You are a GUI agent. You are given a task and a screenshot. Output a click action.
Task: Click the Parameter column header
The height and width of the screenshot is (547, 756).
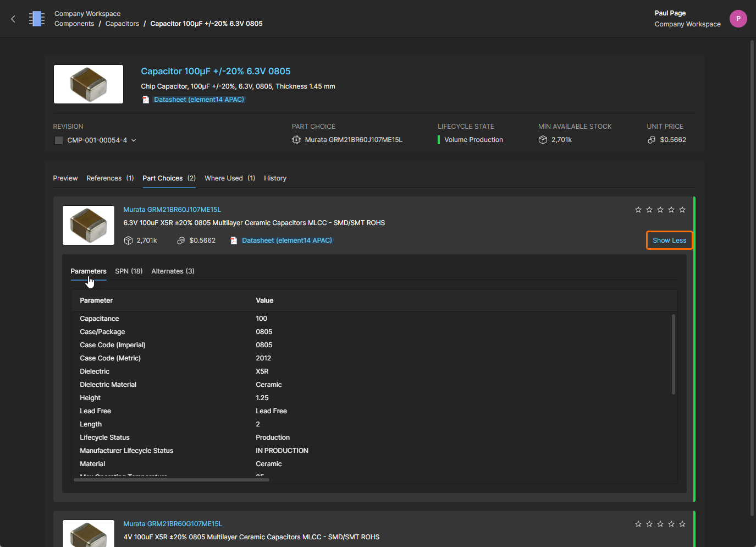tap(96, 300)
